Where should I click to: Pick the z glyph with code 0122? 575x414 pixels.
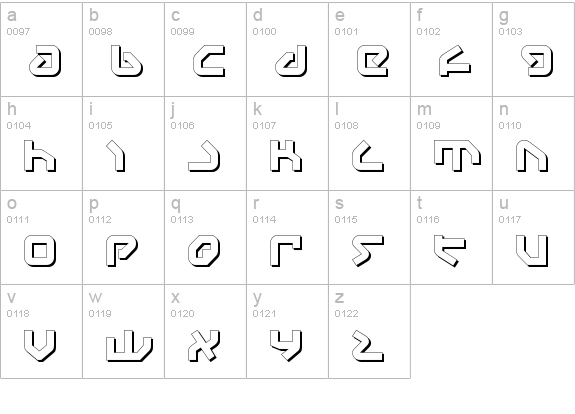point(369,331)
